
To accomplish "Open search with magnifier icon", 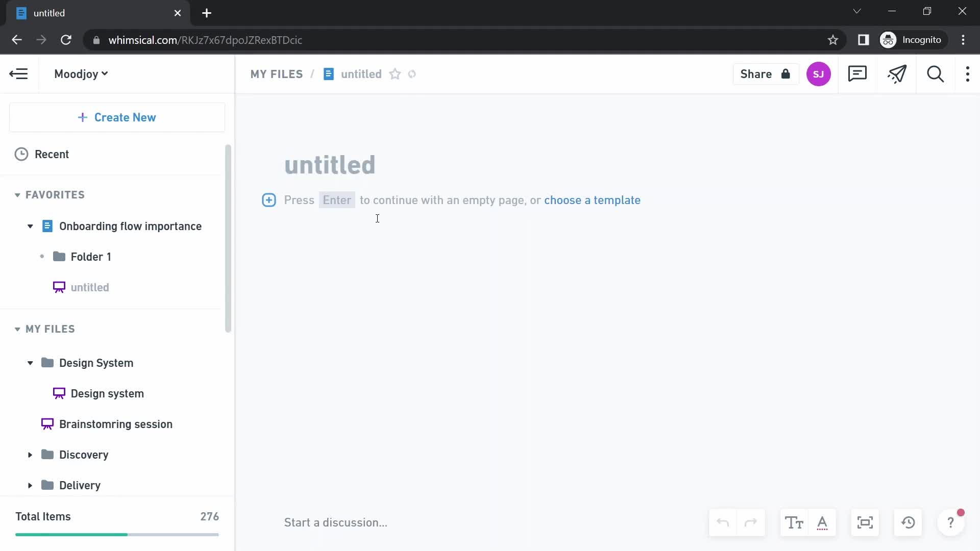I will [935, 74].
